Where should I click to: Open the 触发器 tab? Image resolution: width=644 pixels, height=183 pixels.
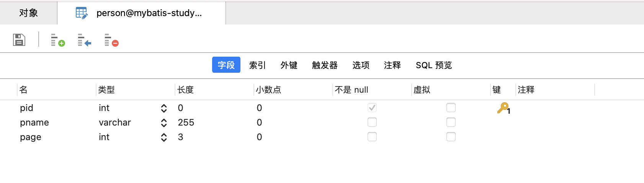pyautogui.click(x=325, y=65)
